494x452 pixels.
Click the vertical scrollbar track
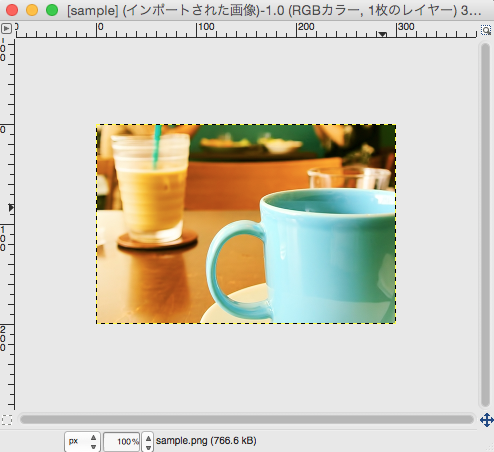(485, 225)
